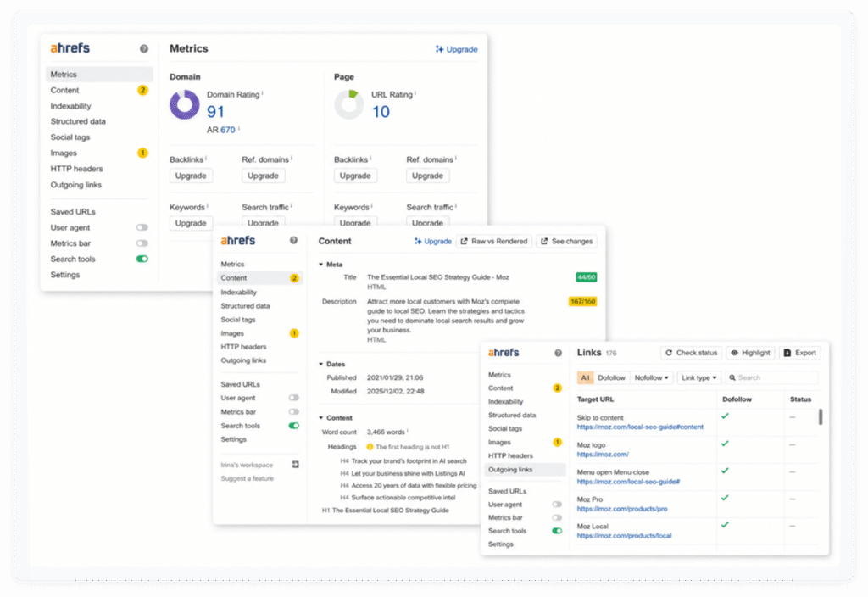Open HTTP headers in Links window sidebar

(x=510, y=455)
